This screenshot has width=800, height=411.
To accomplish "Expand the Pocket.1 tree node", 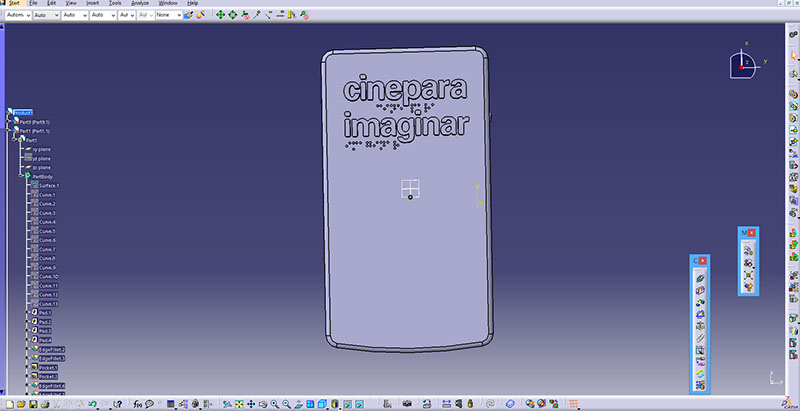I will coord(27,367).
